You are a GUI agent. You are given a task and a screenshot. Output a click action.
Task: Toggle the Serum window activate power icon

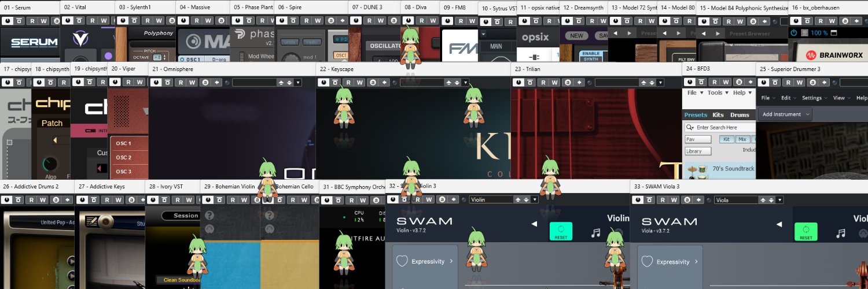(7, 20)
